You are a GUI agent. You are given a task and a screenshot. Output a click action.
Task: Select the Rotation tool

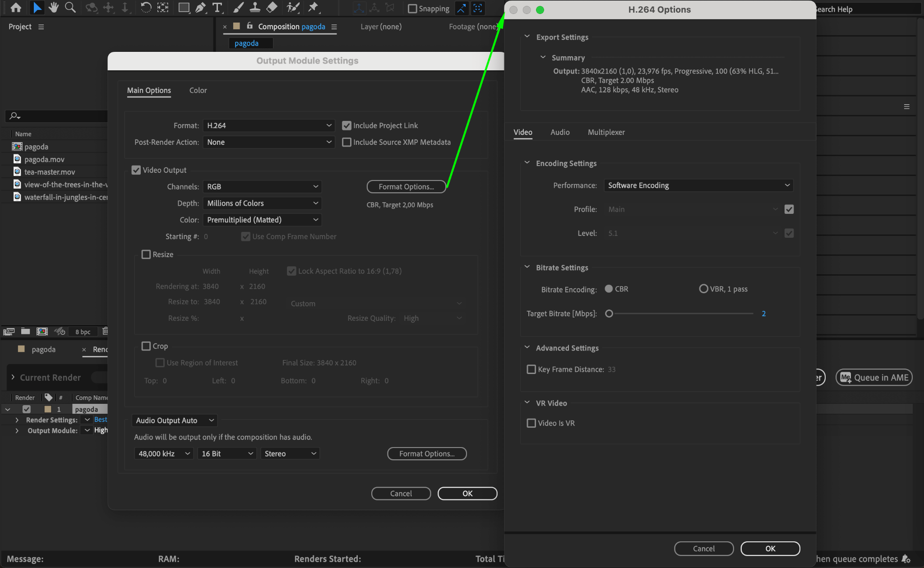146,8
